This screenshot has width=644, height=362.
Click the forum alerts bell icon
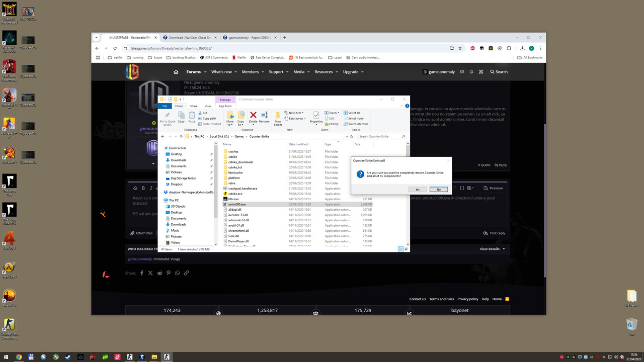point(471,72)
